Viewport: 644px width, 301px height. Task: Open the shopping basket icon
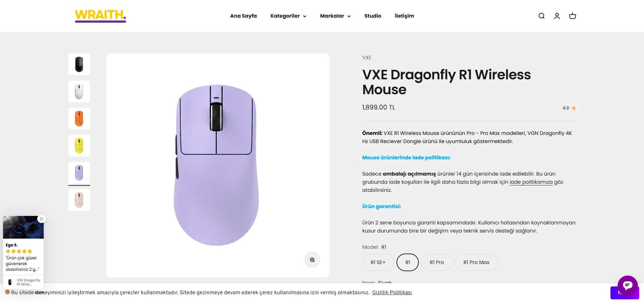pyautogui.click(x=573, y=16)
